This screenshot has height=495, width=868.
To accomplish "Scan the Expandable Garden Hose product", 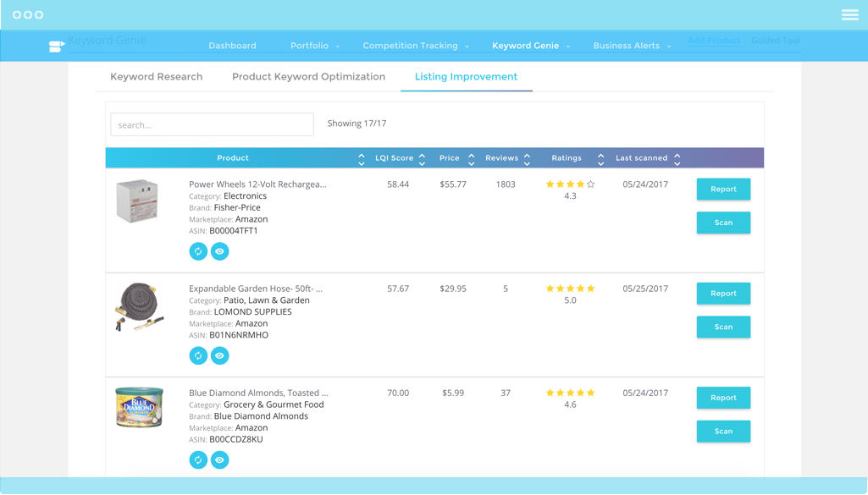I will [x=723, y=327].
